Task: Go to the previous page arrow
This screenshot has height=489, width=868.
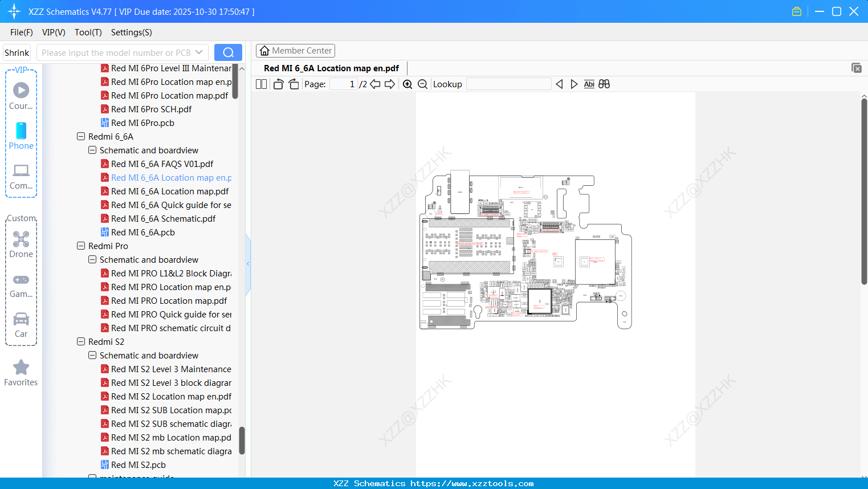Action: point(375,84)
